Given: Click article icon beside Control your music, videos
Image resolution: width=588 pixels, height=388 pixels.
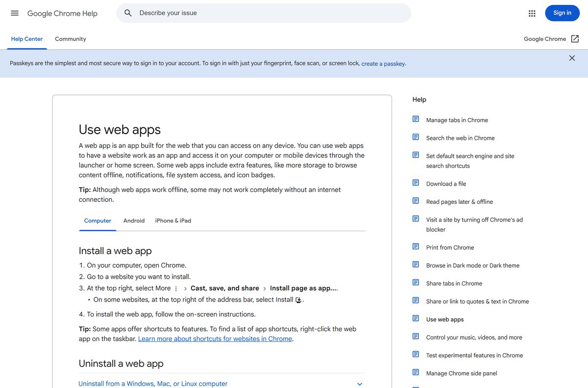Looking at the screenshot, I should 416,336.
